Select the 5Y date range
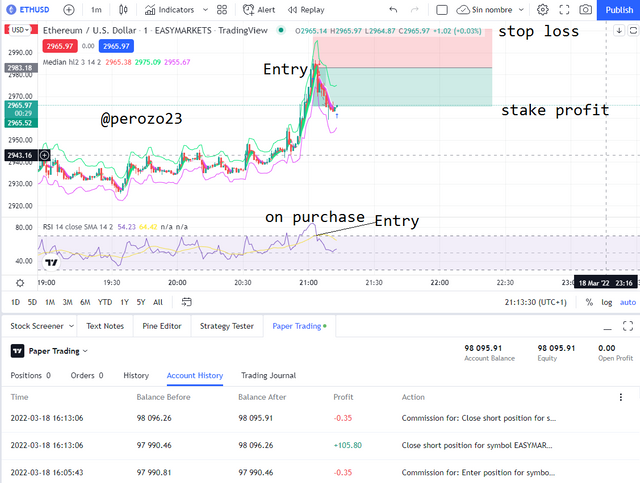 (141, 302)
